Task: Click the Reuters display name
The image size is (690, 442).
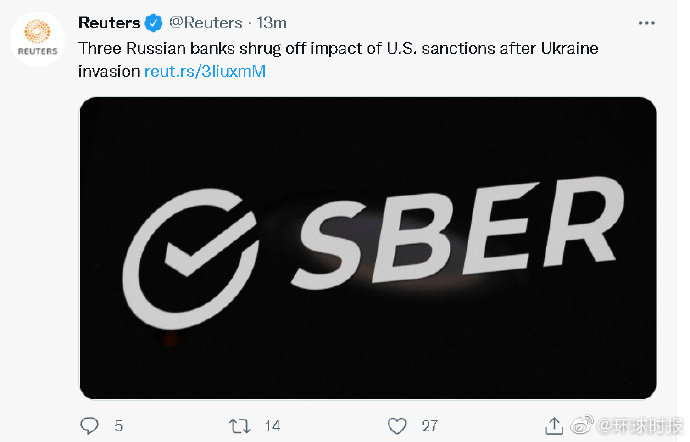Action: [x=109, y=23]
